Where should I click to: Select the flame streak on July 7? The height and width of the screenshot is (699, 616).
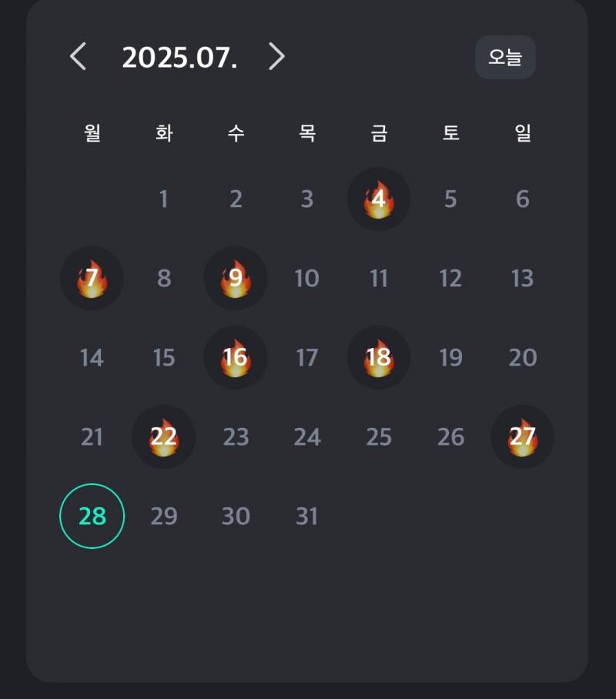point(92,278)
